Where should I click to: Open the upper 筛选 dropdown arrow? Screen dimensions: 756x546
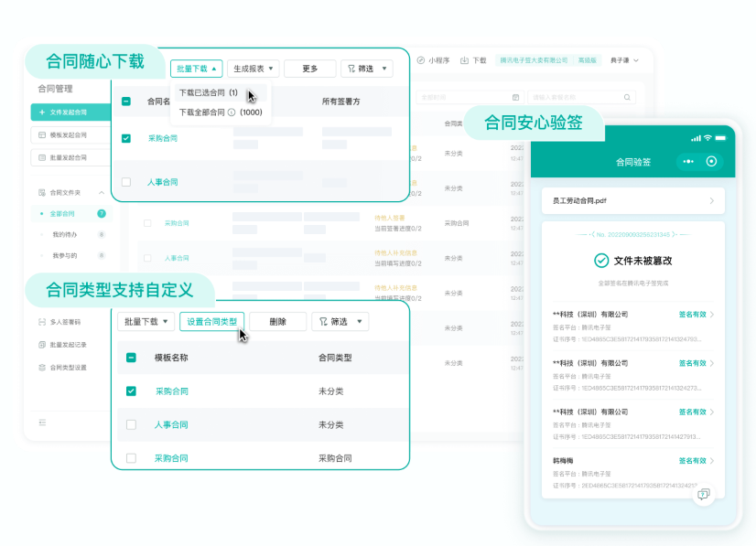(384, 69)
